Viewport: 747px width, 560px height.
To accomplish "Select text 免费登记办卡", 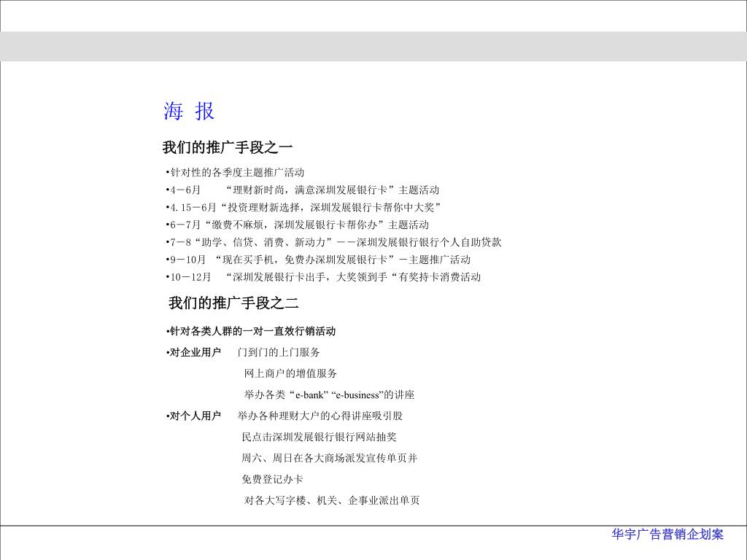I will pyautogui.click(x=273, y=479).
